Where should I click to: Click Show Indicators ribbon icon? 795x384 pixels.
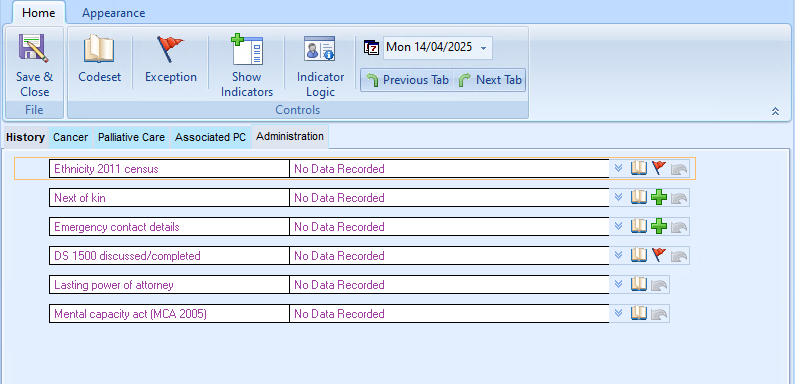(x=247, y=49)
